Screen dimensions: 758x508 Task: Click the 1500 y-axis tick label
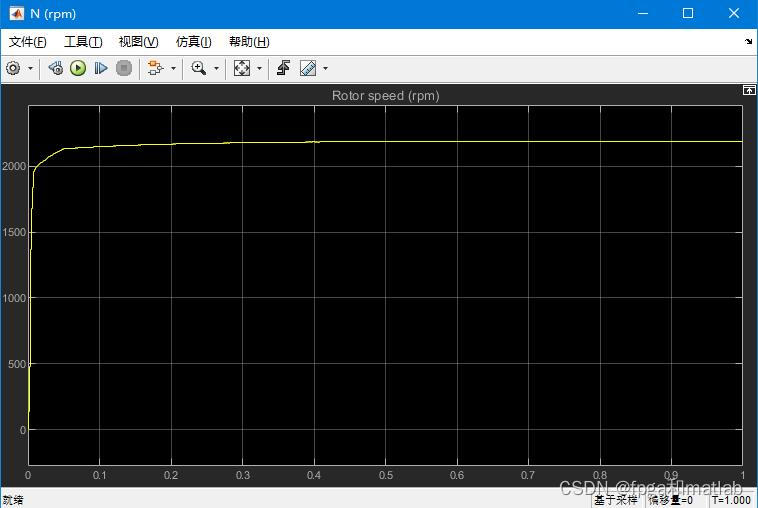14,232
